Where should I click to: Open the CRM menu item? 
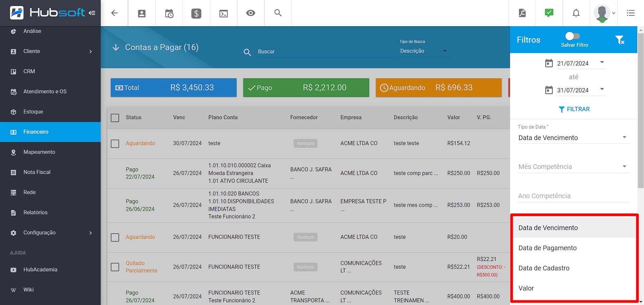(x=50, y=72)
